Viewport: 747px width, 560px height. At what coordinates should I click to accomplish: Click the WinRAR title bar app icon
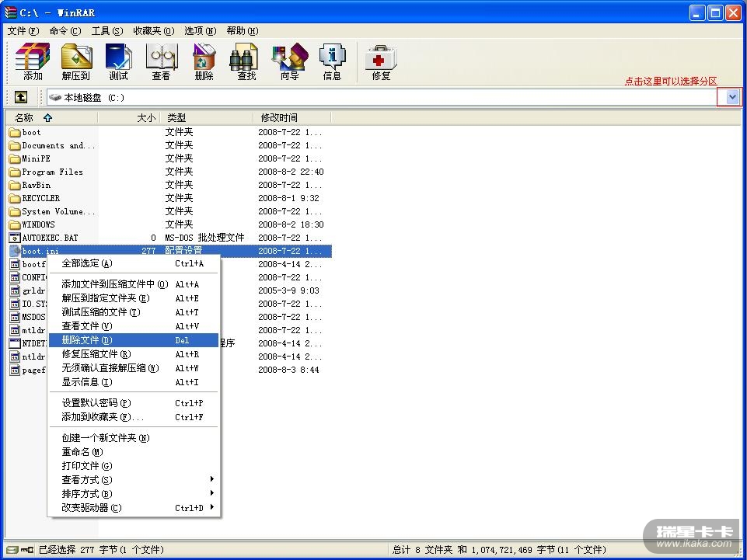pyautogui.click(x=10, y=12)
